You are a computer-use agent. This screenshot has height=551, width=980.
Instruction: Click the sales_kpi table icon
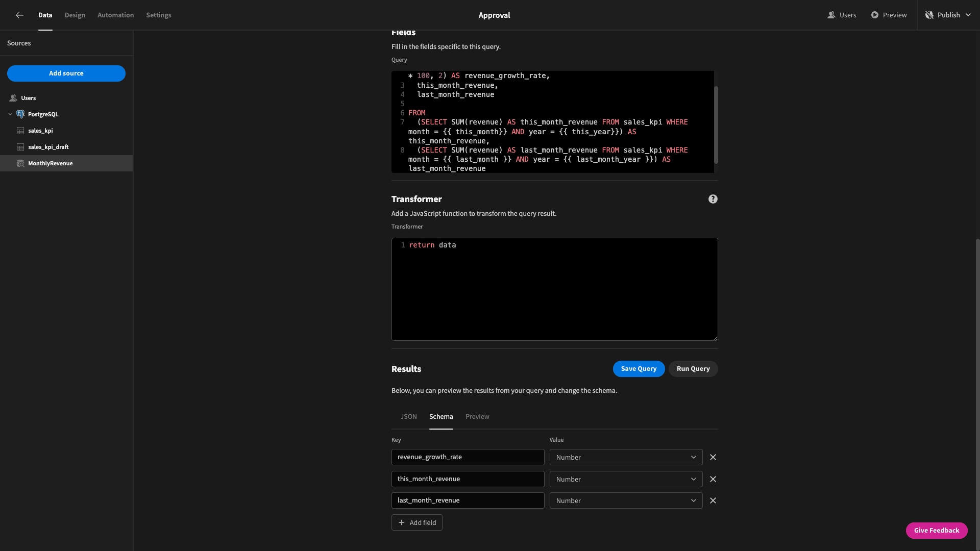pyautogui.click(x=20, y=131)
